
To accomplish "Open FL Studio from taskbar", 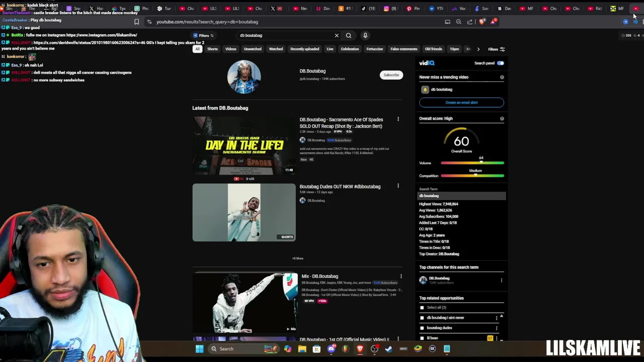I will [x=345, y=349].
